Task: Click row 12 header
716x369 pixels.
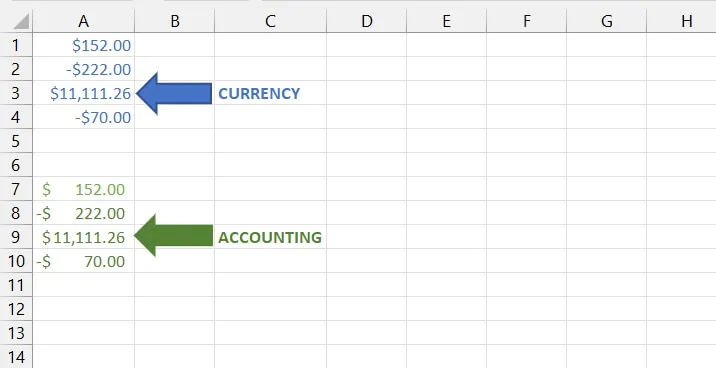Action: point(16,309)
